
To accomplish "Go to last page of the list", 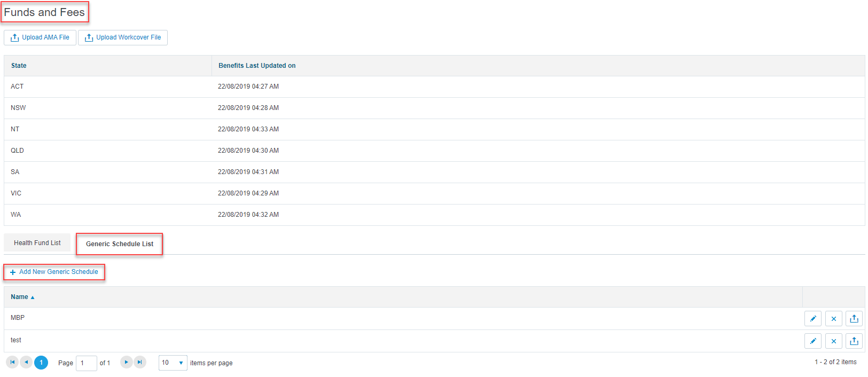I will pos(139,362).
